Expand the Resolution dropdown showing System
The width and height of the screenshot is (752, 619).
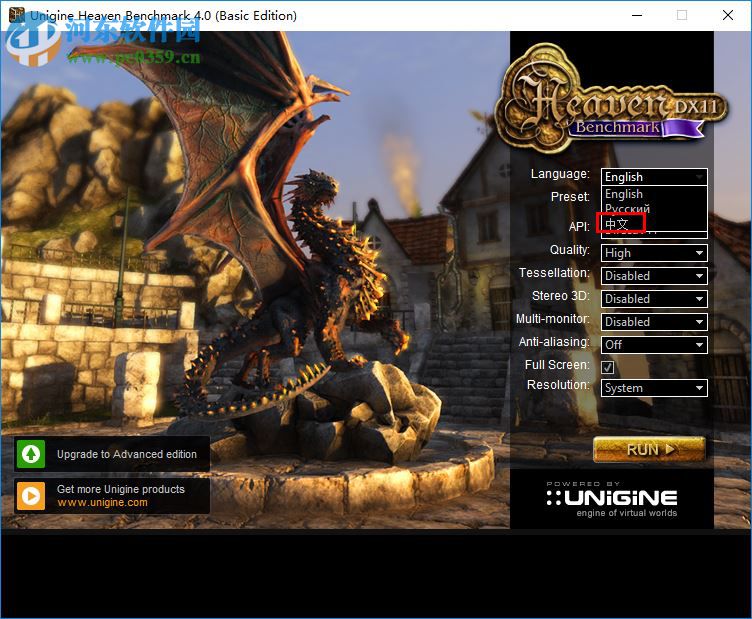654,388
